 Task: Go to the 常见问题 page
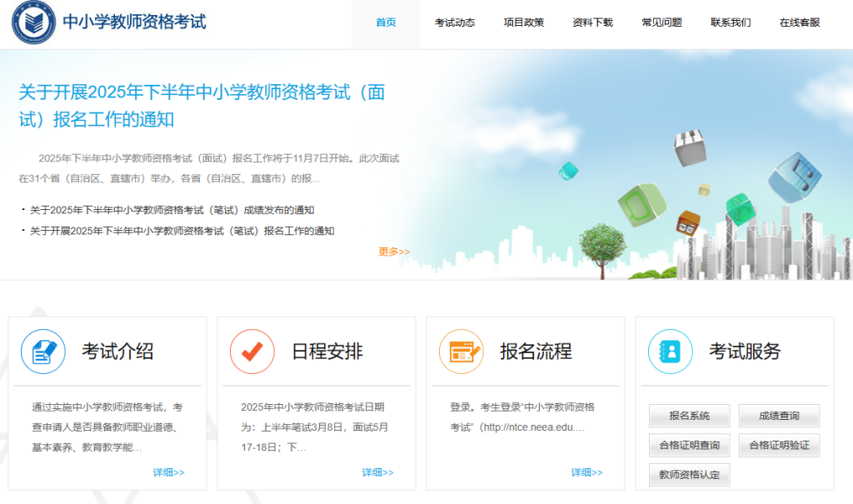coord(661,22)
